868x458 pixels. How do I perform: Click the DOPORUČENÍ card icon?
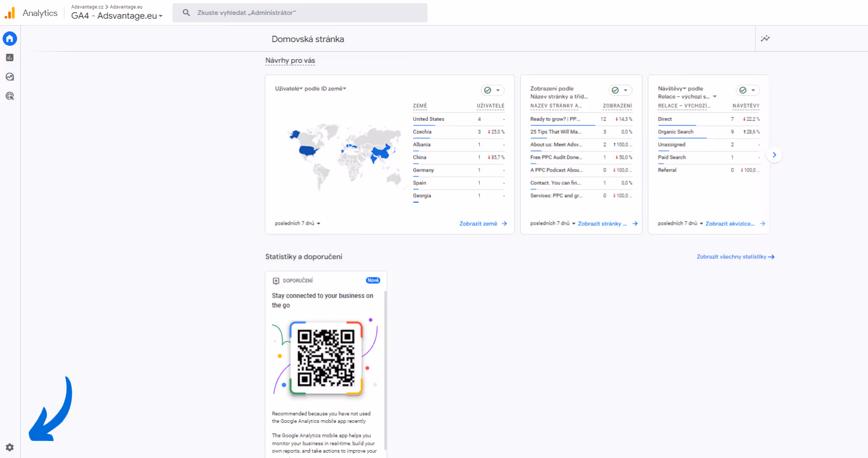(276, 281)
